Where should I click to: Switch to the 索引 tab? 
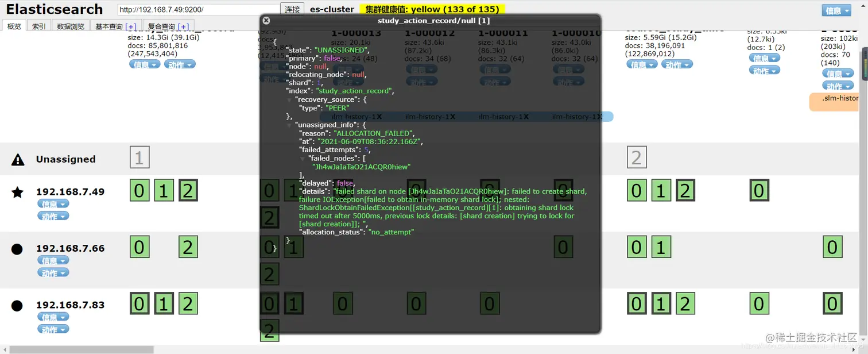click(39, 26)
